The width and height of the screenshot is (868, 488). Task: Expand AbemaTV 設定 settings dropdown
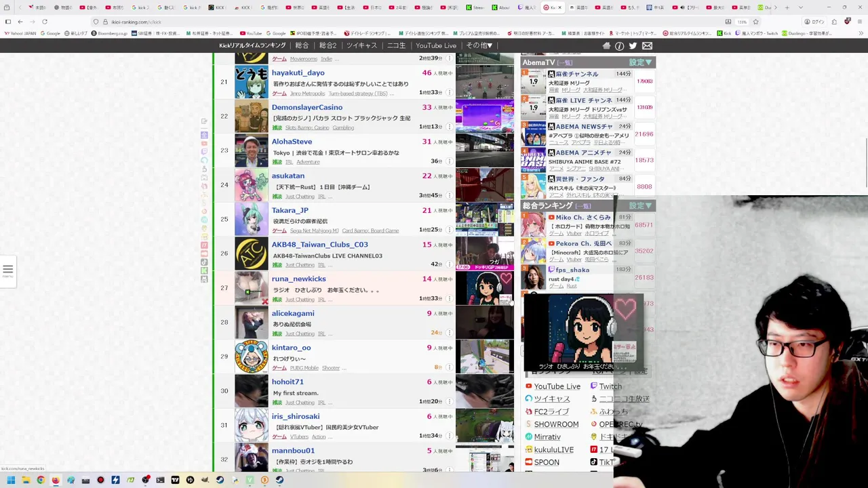click(640, 62)
